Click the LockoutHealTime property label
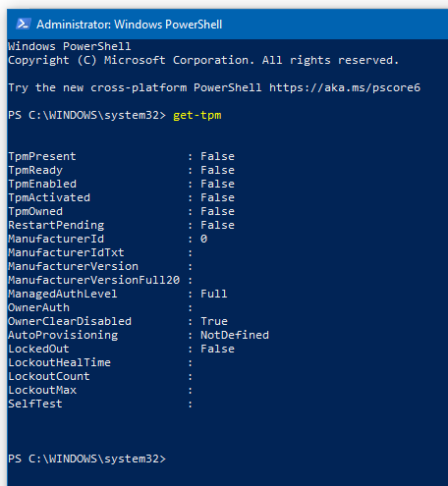Viewport: 448px width, 486px height. click(x=59, y=362)
